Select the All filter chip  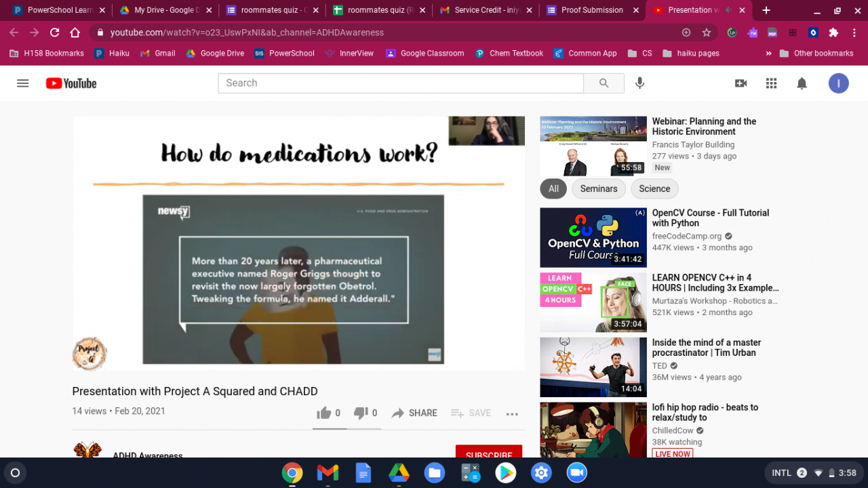[x=553, y=188]
